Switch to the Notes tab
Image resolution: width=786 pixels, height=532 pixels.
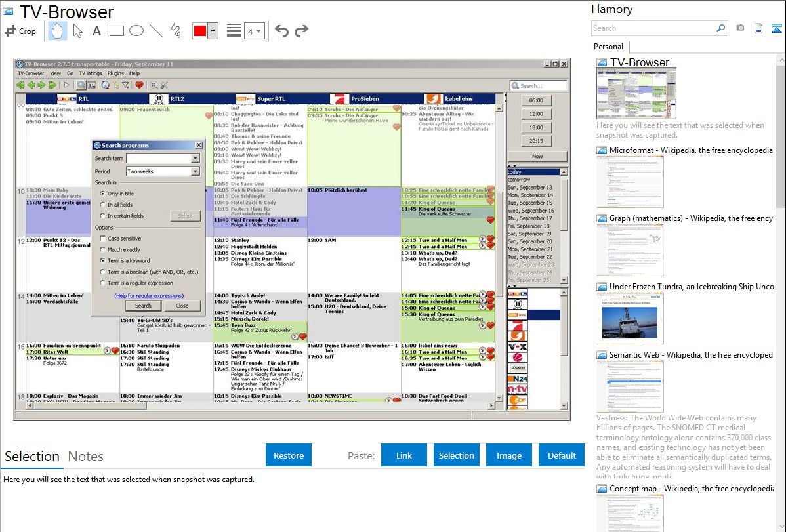click(86, 457)
